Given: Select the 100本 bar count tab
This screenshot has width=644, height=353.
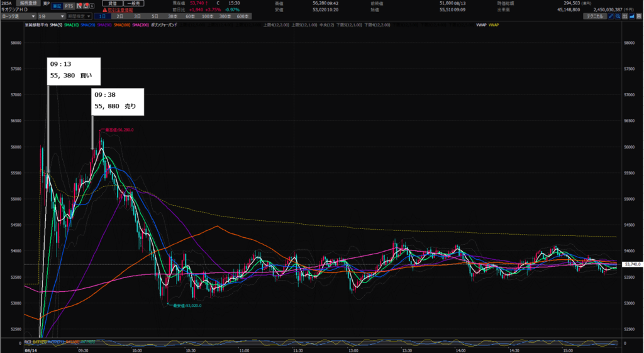Looking at the screenshot, I should (208, 16).
